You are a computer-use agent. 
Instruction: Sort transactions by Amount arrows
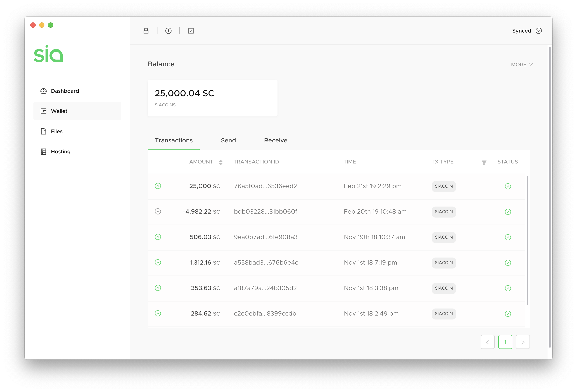221,162
